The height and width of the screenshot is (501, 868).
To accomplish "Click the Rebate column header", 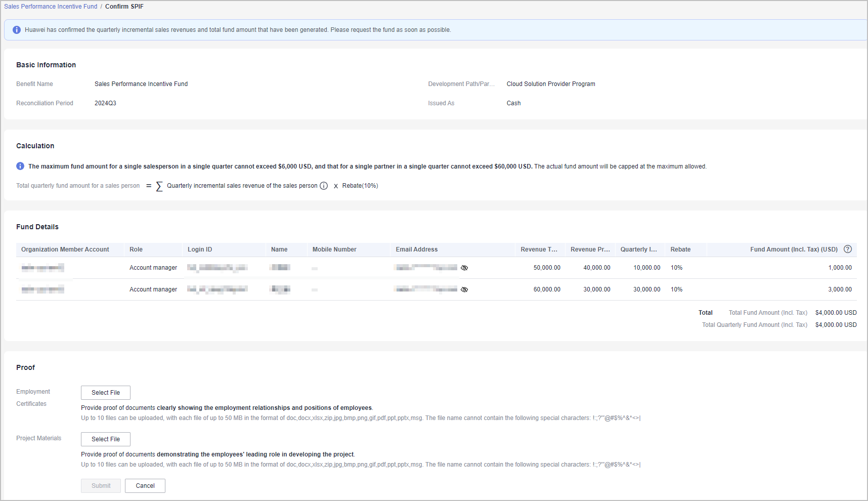I will click(680, 249).
